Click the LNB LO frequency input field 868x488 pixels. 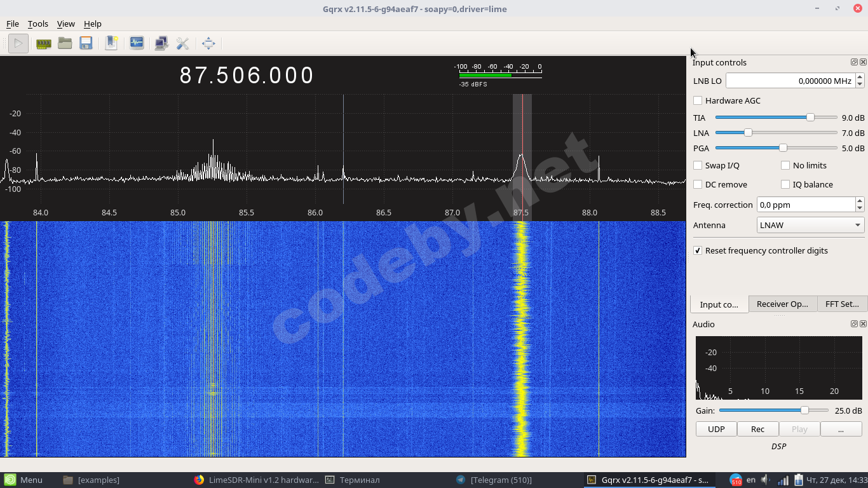[790, 81]
